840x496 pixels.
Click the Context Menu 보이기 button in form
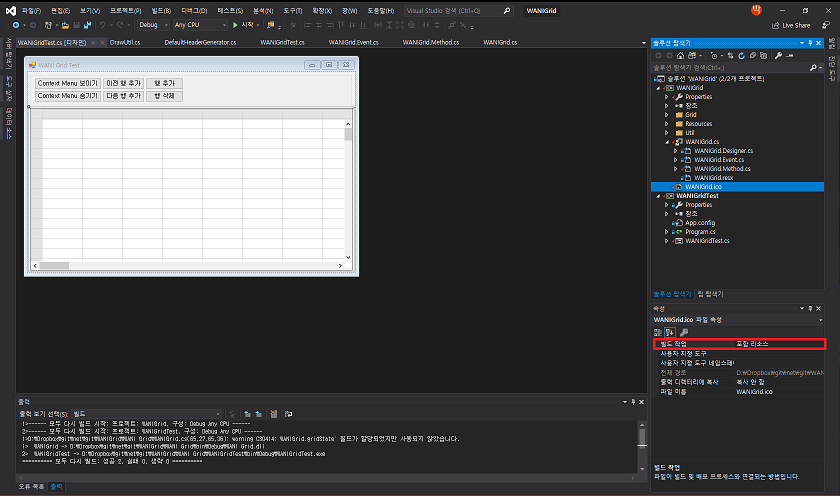(x=68, y=84)
